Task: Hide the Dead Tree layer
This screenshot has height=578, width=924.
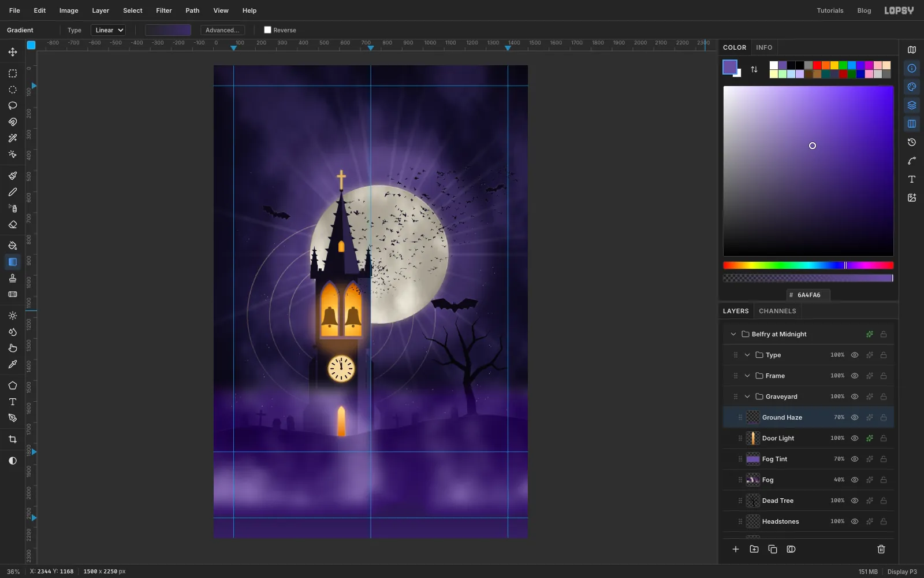Action: click(854, 501)
